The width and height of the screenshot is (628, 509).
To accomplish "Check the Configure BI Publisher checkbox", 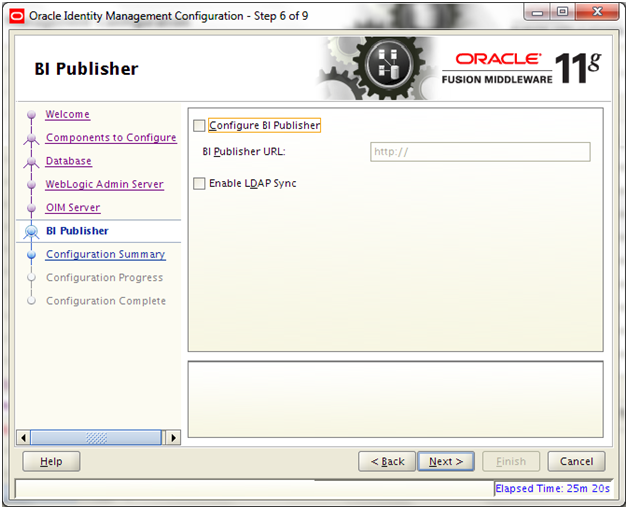I will click(x=199, y=126).
